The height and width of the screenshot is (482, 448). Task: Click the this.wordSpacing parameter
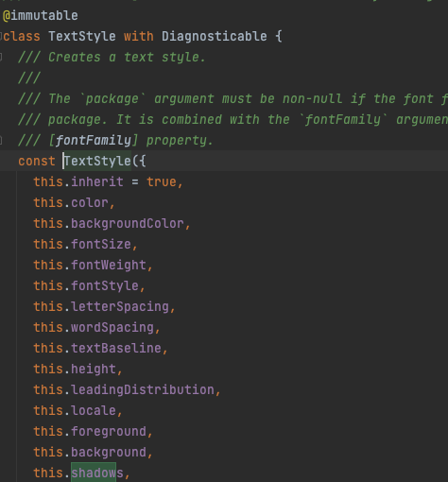pos(96,327)
